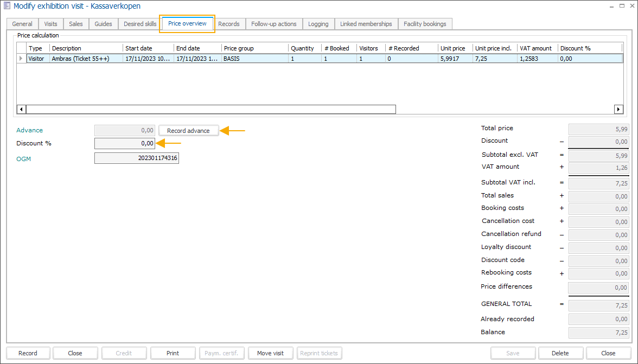Click the application icon in the title bar

coord(6,6)
